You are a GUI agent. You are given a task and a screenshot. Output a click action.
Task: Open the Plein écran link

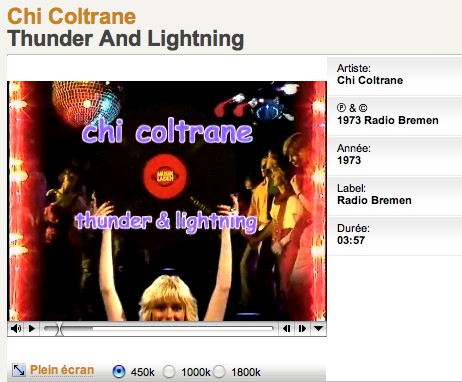(62, 370)
